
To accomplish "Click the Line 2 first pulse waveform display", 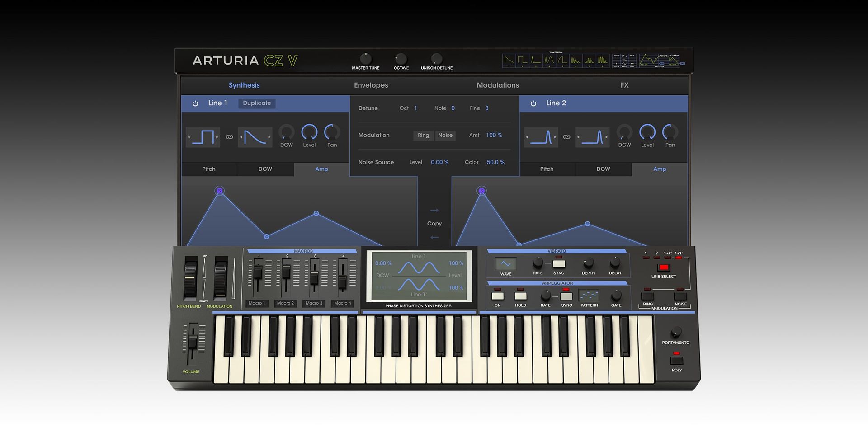I will click(541, 137).
